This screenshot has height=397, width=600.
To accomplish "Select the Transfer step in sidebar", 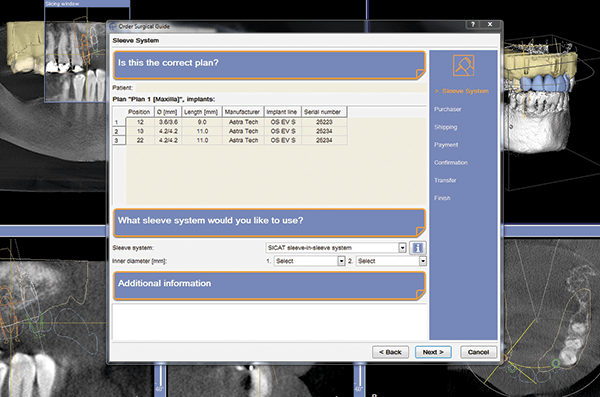I will coord(445,180).
